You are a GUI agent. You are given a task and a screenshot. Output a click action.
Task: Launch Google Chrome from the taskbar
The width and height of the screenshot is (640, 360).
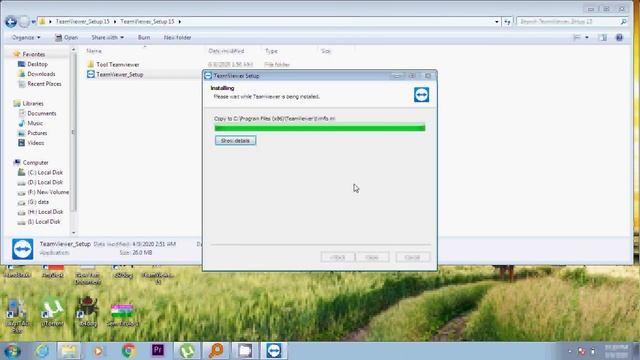coord(128,351)
